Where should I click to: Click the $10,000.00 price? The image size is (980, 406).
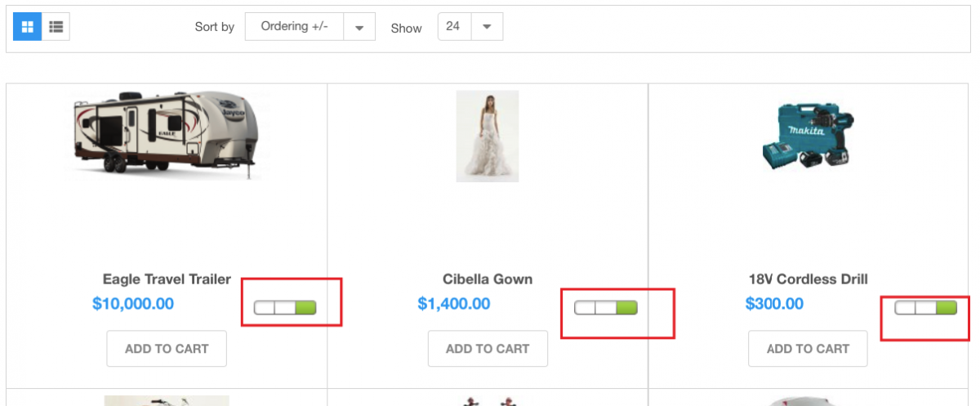(133, 304)
